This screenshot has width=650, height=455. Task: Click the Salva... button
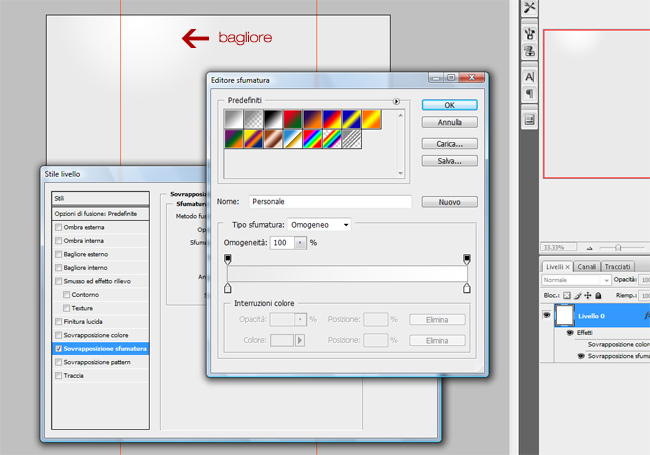pos(449,161)
